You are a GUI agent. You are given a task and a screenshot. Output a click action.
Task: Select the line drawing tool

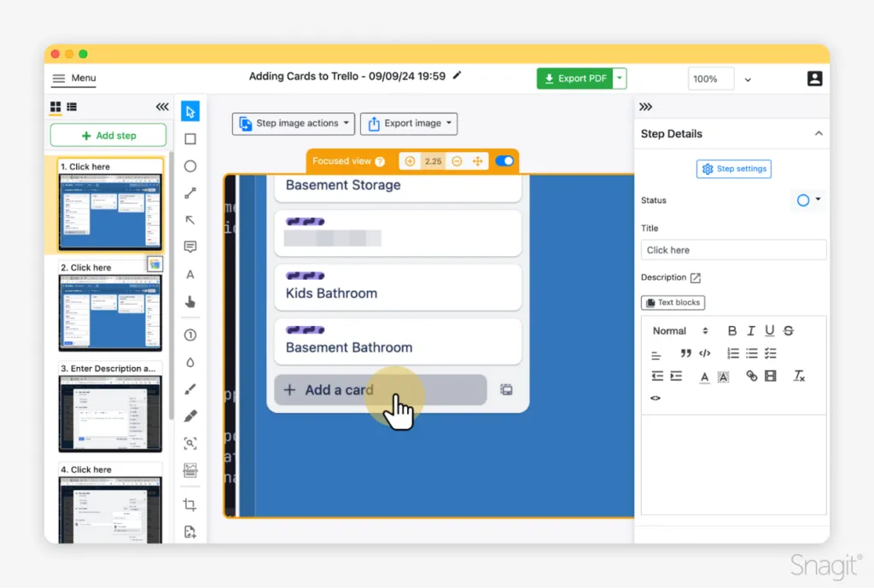190,193
